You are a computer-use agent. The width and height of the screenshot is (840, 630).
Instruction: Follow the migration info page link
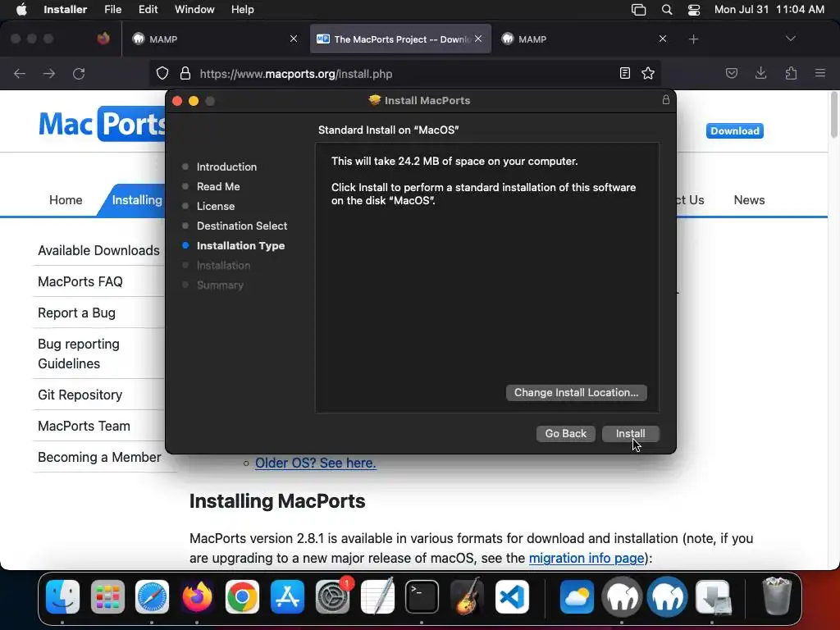(x=587, y=558)
